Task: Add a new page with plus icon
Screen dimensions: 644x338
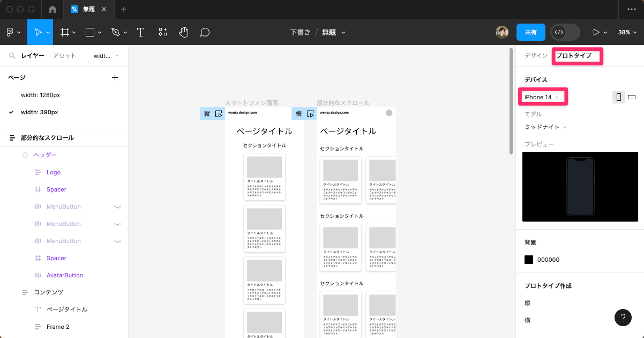Action: pos(115,78)
